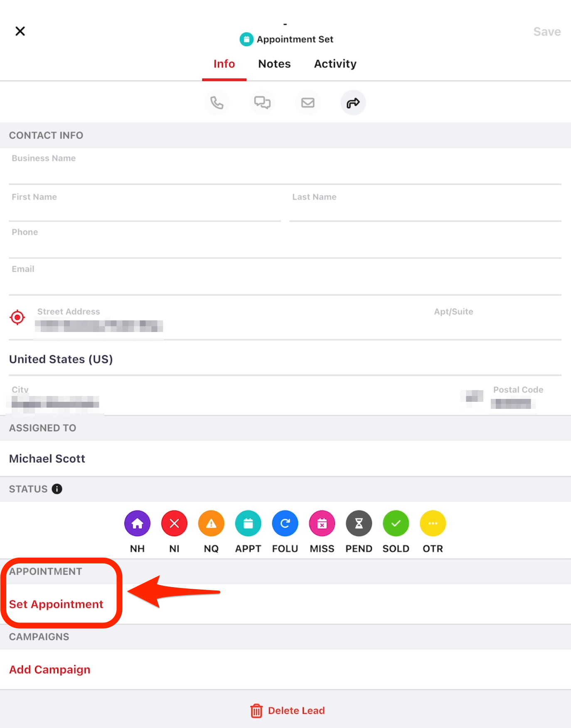This screenshot has width=571, height=728.
Task: Choose the MISS status icon
Action: (322, 524)
